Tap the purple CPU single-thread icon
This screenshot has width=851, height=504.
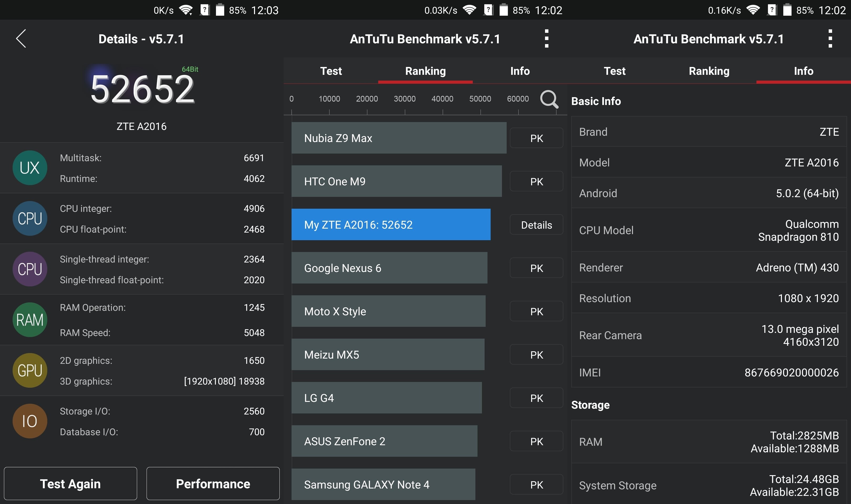(30, 269)
